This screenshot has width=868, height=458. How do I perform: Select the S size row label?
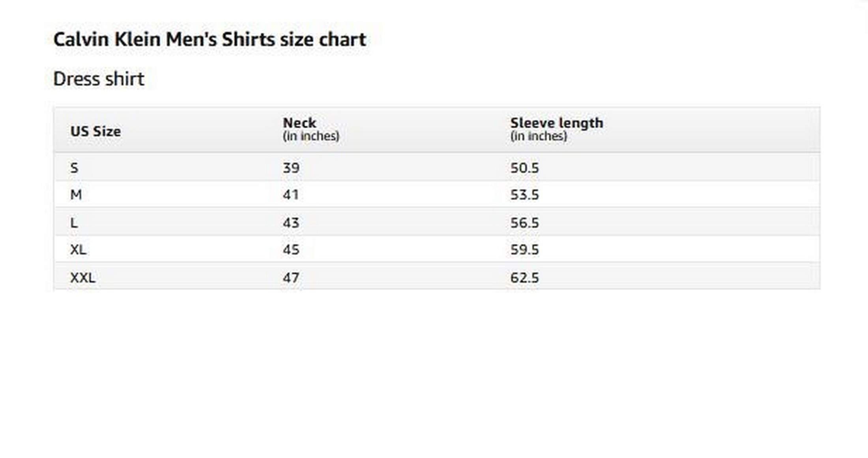(74, 168)
